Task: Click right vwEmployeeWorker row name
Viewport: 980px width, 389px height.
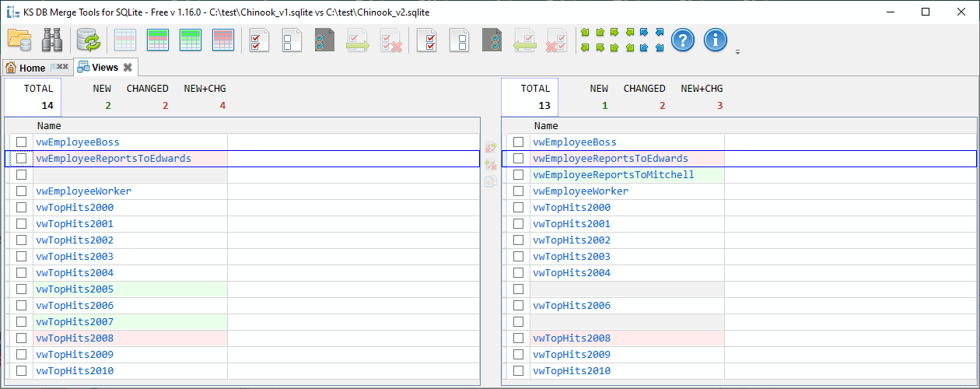Action: point(581,191)
